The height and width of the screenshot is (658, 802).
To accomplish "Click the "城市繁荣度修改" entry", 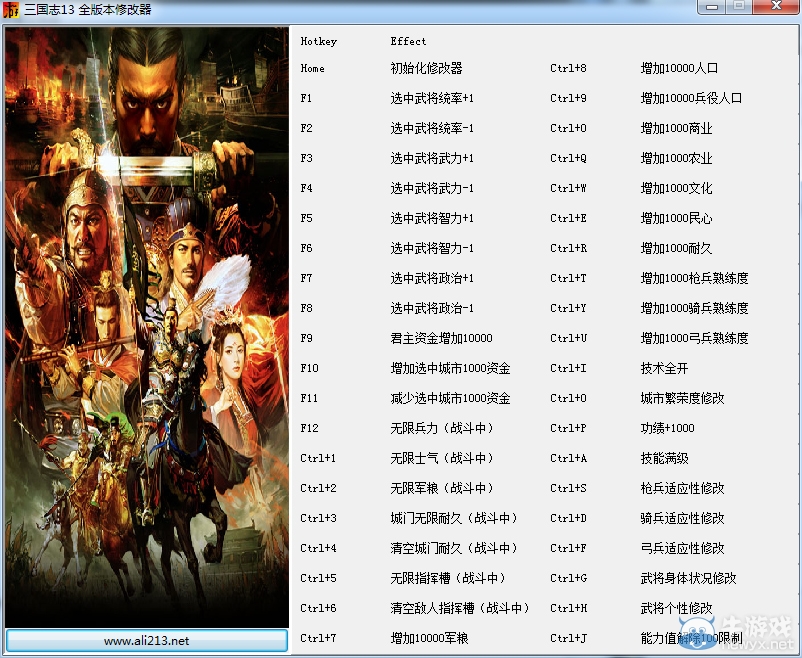I will 683,398.
